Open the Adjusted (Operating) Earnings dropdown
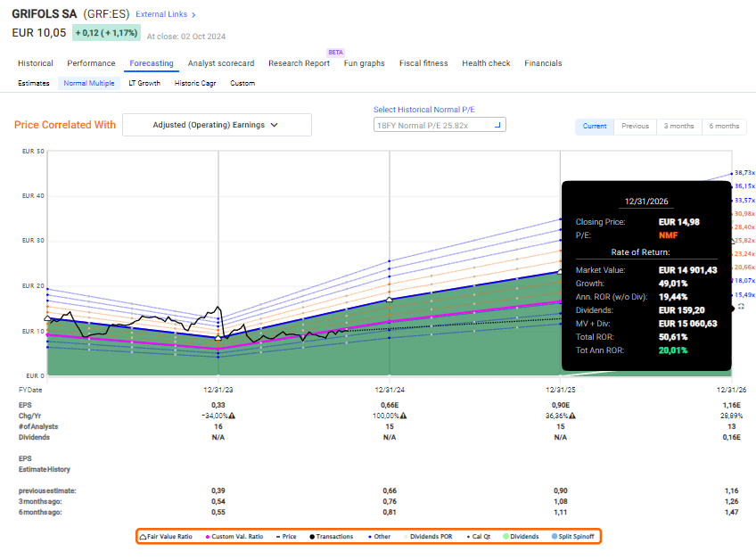The height and width of the screenshot is (560, 756). click(x=217, y=125)
